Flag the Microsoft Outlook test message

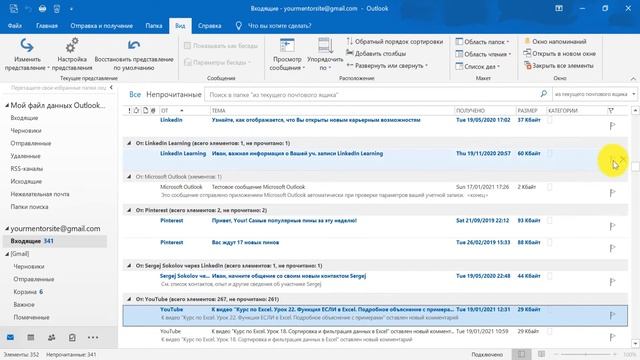click(x=612, y=193)
